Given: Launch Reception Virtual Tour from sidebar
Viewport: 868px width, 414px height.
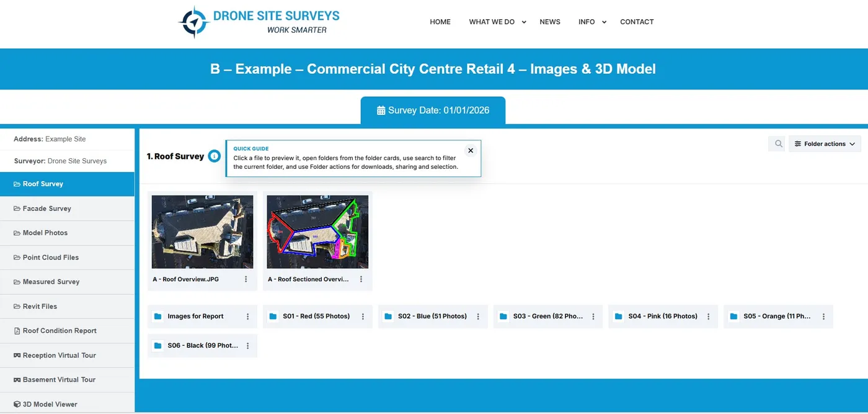Looking at the screenshot, I should [x=67, y=356].
